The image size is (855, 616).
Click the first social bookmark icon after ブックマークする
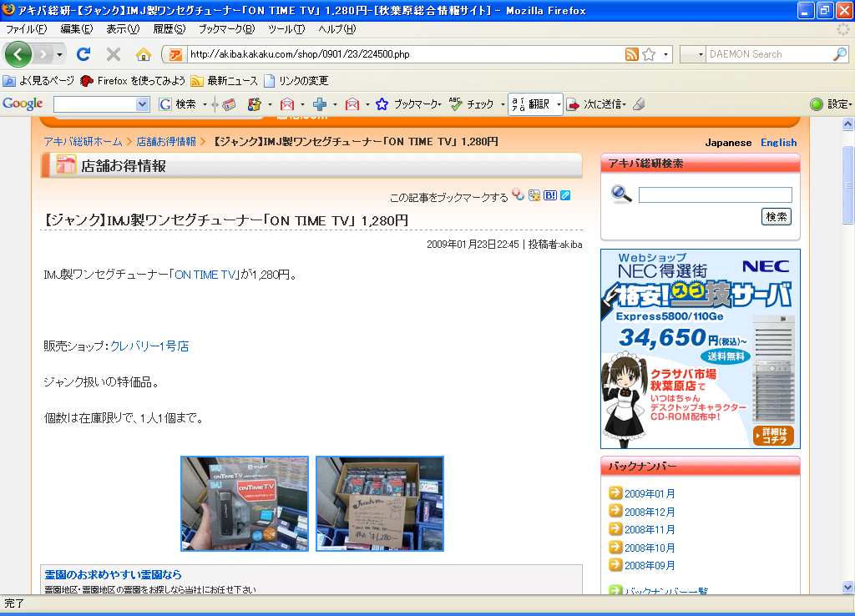519,194
